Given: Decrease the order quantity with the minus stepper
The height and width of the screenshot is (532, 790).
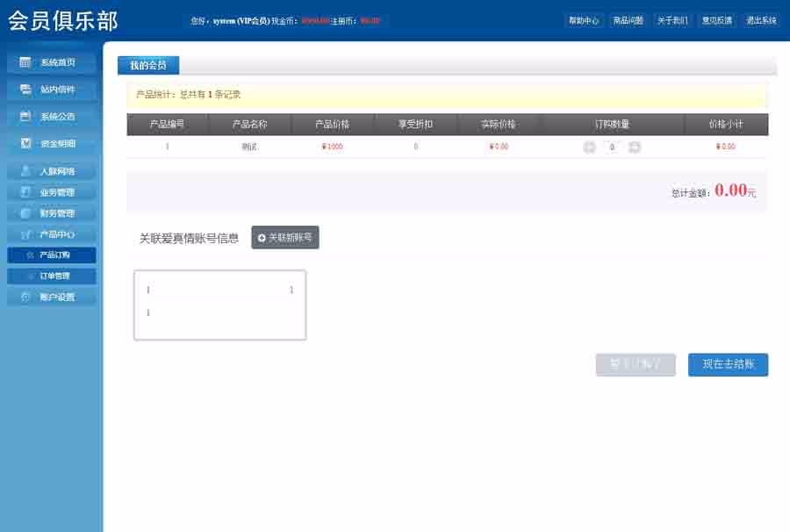Looking at the screenshot, I should [x=591, y=147].
